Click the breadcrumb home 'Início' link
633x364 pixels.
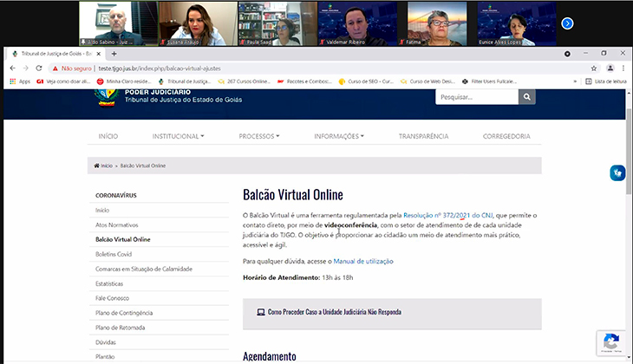coord(103,166)
